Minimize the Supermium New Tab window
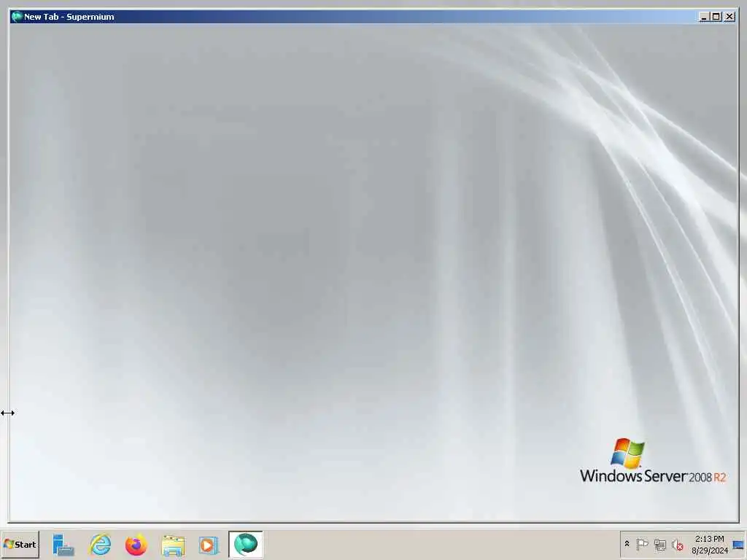The image size is (747, 560). tap(704, 17)
